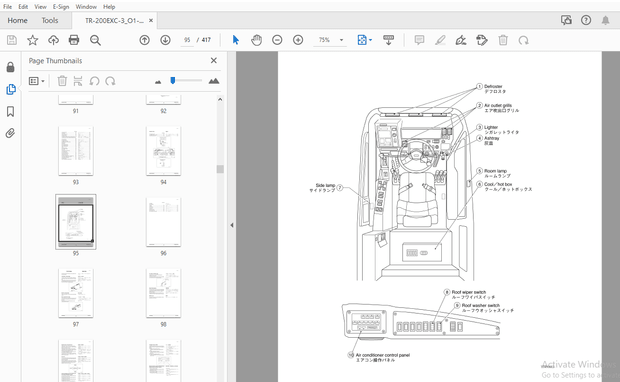620x382 pixels.
Task: Open the Edit menu
Action: tap(23, 7)
